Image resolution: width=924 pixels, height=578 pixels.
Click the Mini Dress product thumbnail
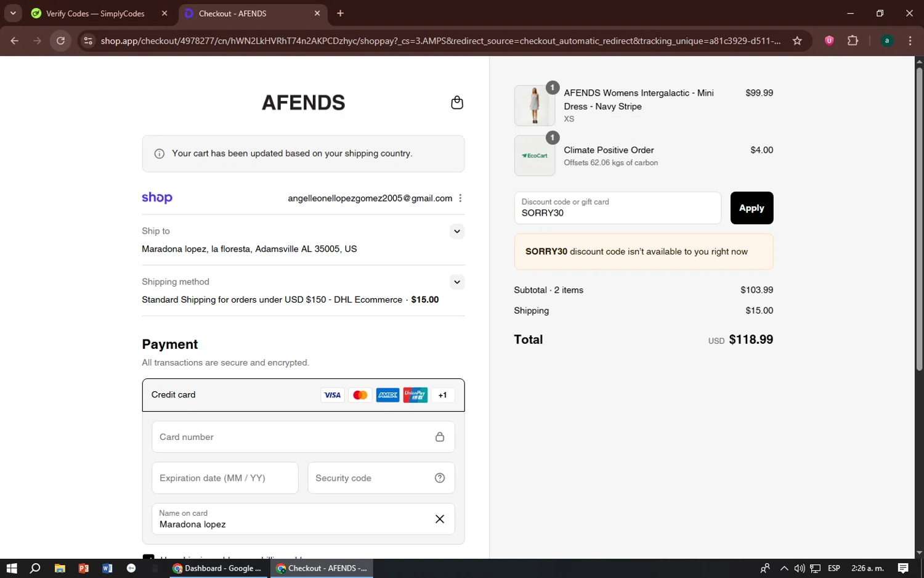pyautogui.click(x=534, y=105)
